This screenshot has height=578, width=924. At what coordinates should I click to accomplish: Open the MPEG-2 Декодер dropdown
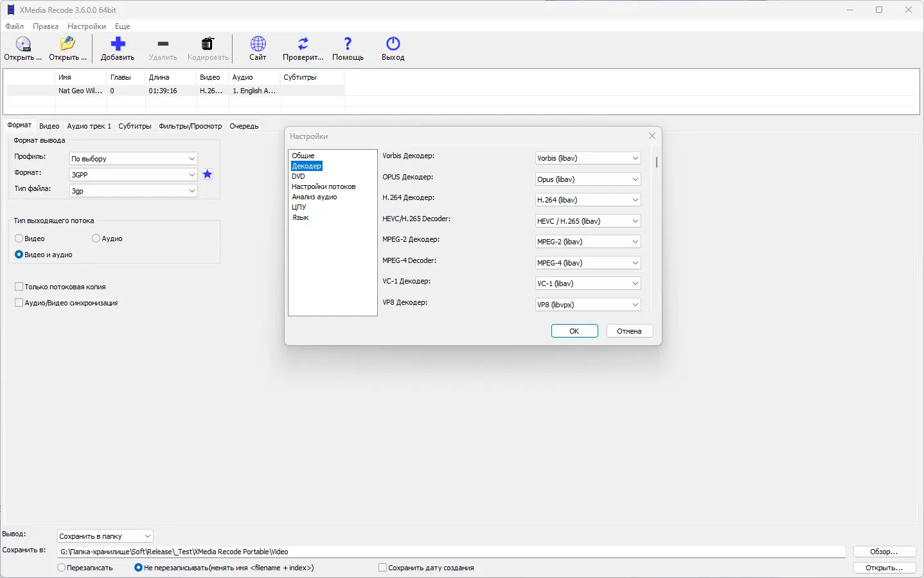pos(588,242)
